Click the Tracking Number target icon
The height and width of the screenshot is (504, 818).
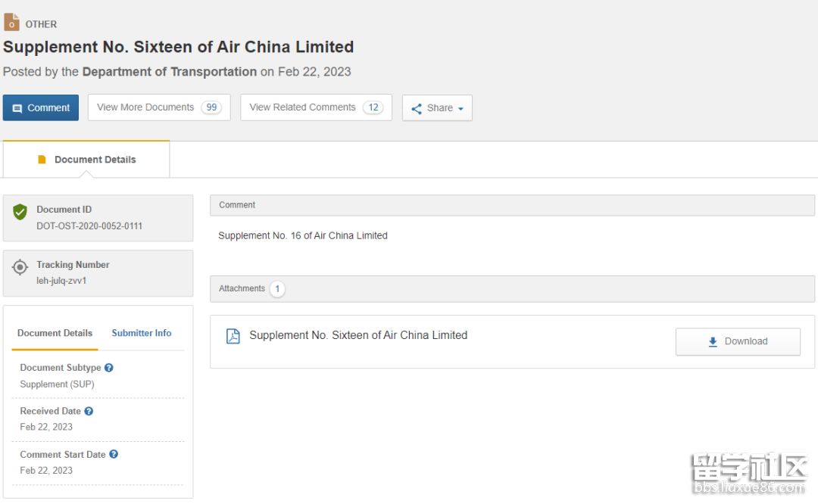pos(20,268)
